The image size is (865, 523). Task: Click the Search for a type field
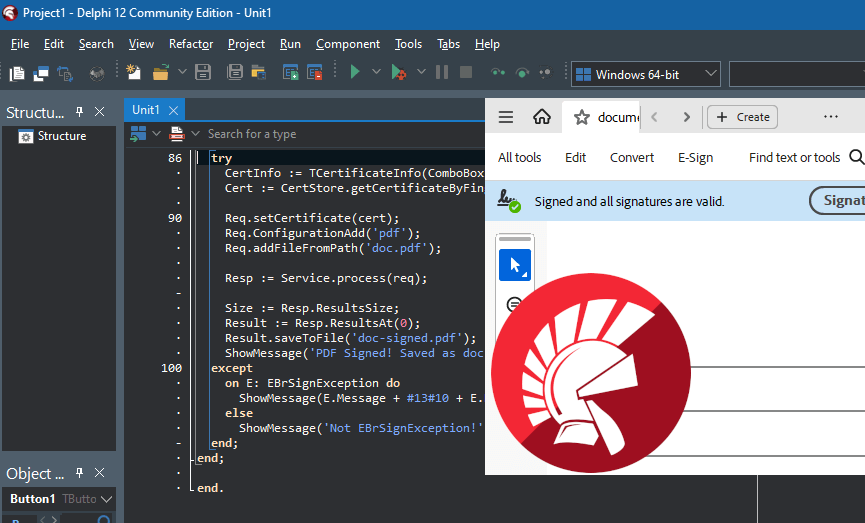(252, 134)
